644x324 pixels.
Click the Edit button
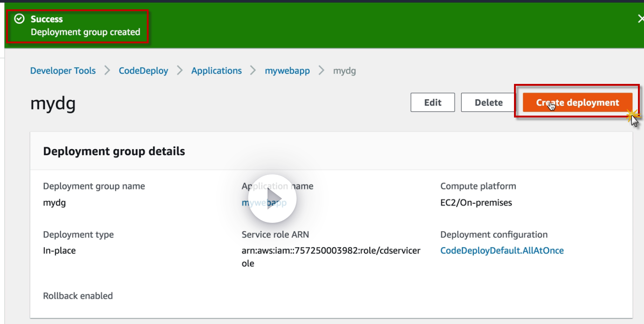[432, 103]
